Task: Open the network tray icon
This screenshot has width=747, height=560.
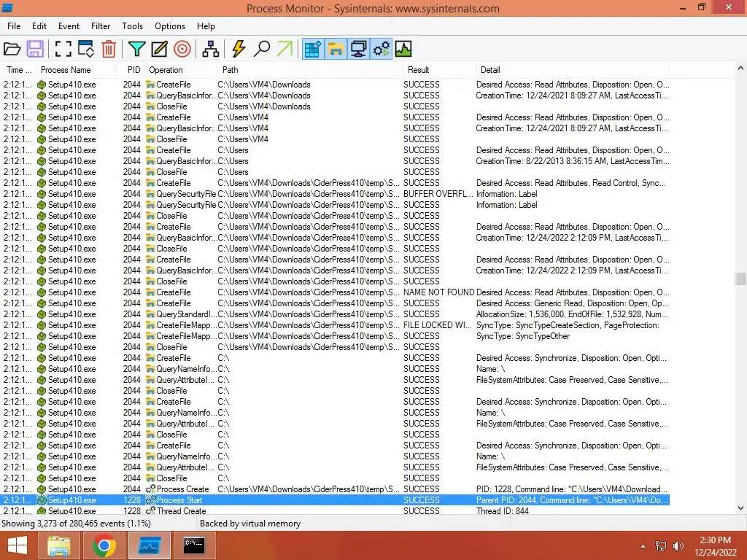Action: point(661,546)
